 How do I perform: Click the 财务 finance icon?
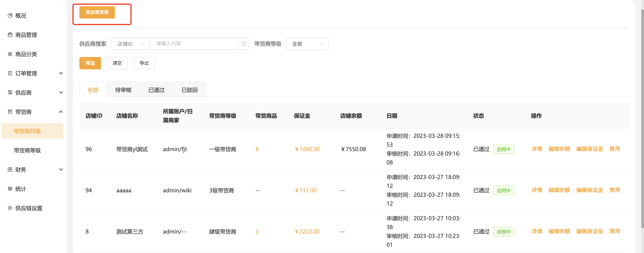[x=10, y=169]
